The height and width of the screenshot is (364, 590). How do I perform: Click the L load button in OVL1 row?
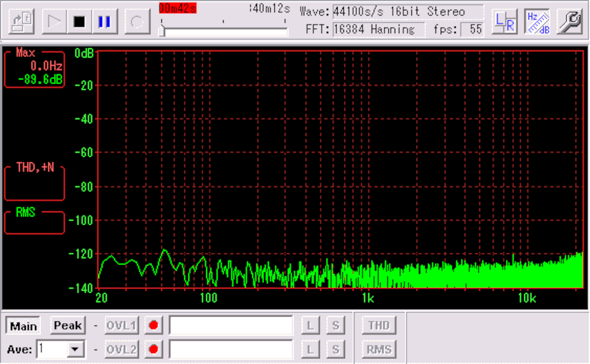[x=311, y=325]
